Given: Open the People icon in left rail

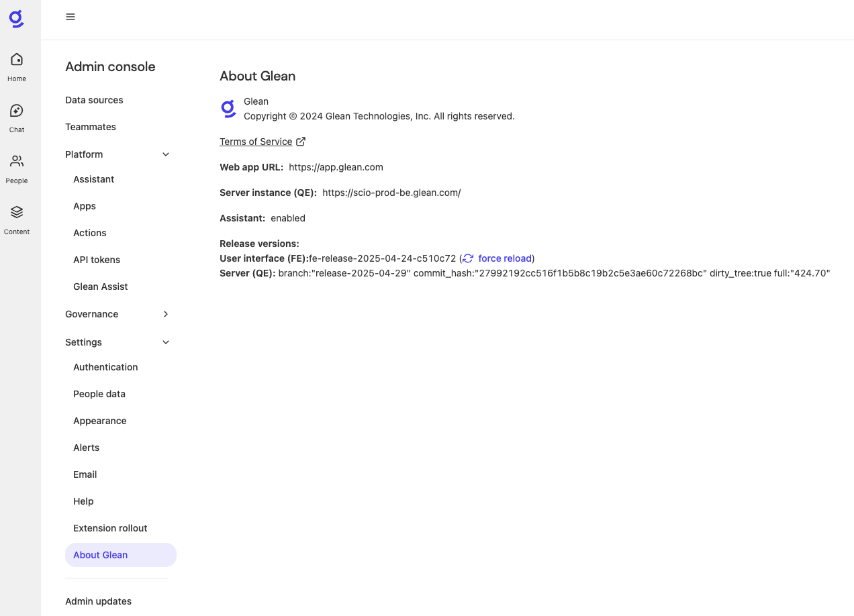Looking at the screenshot, I should pos(17,162).
